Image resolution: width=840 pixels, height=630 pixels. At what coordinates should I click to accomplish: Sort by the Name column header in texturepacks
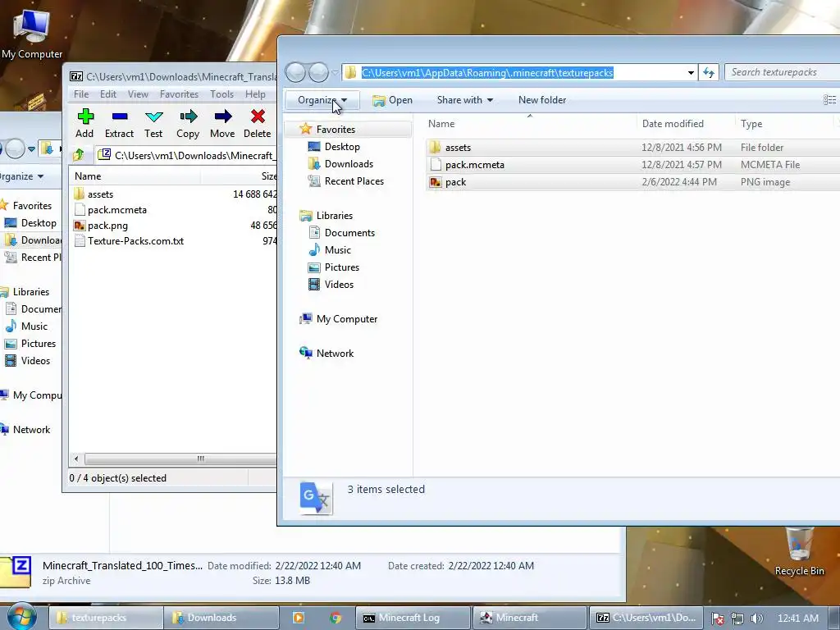click(529, 124)
